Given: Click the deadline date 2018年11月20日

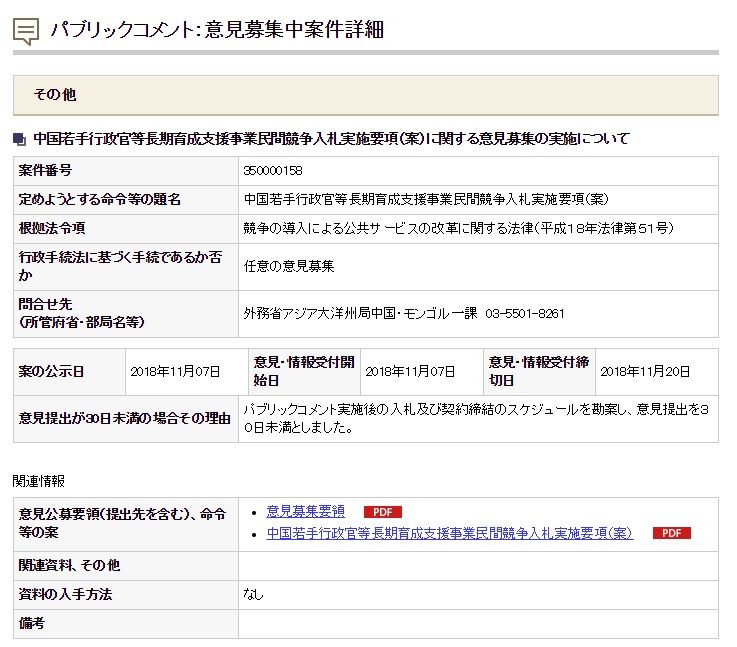Looking at the screenshot, I should pos(645,371).
